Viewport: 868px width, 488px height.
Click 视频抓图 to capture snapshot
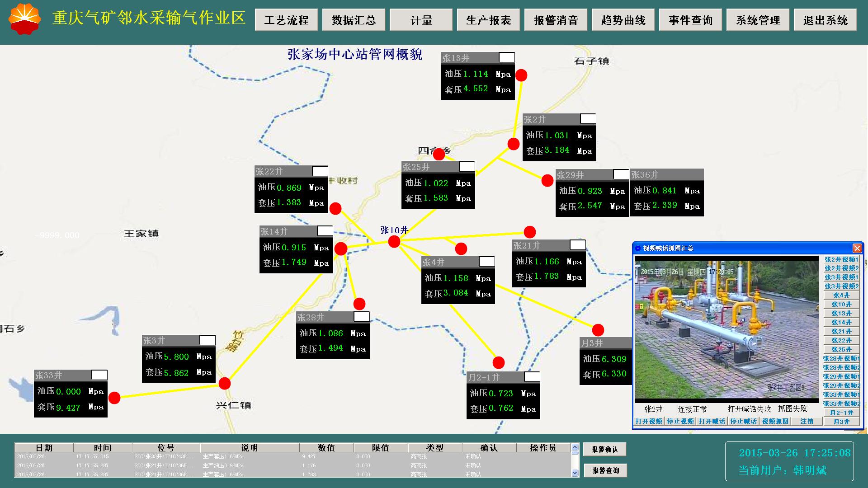775,421
